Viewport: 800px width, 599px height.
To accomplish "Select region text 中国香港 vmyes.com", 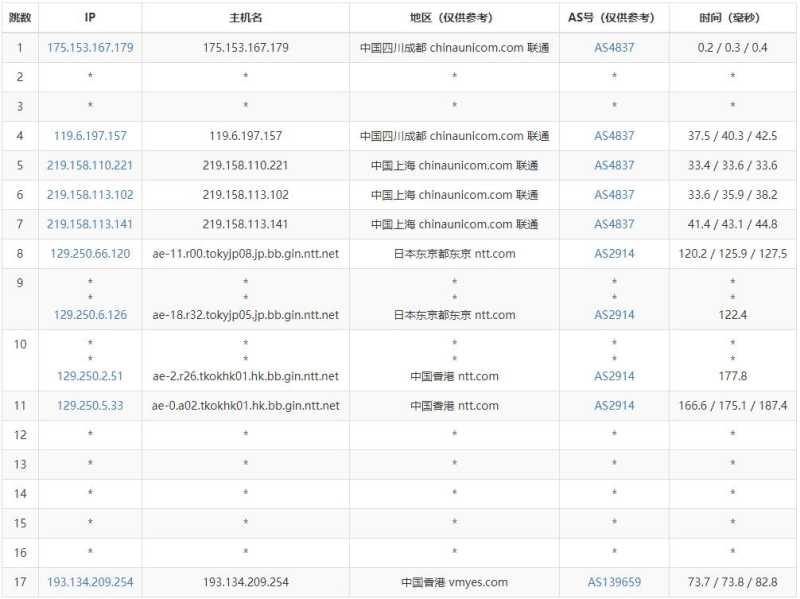I will click(x=454, y=582).
